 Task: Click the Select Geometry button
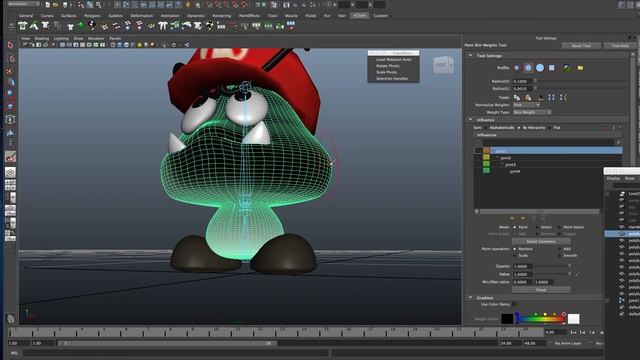(x=541, y=241)
